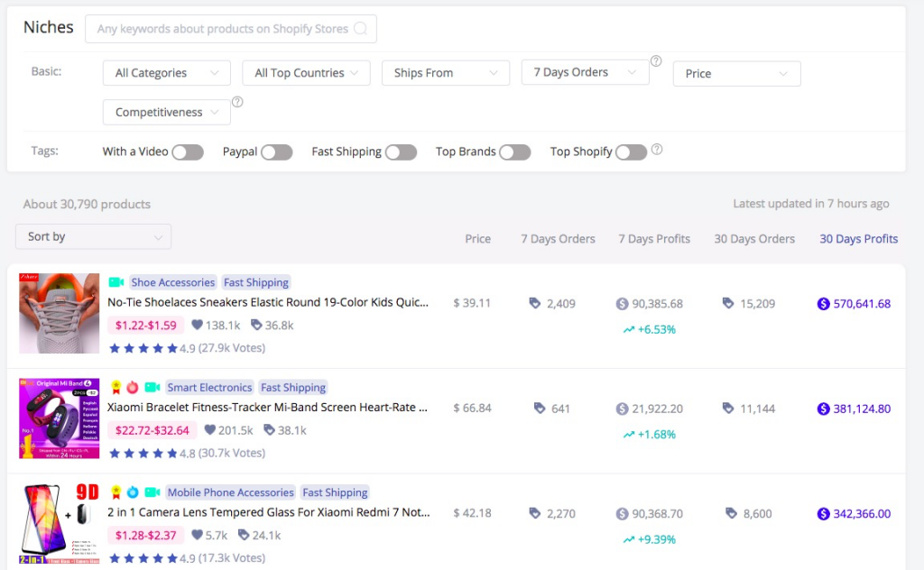Click Fast Shipping tag on Camera Lens Glass row
The width and height of the screenshot is (924, 570).
[335, 492]
